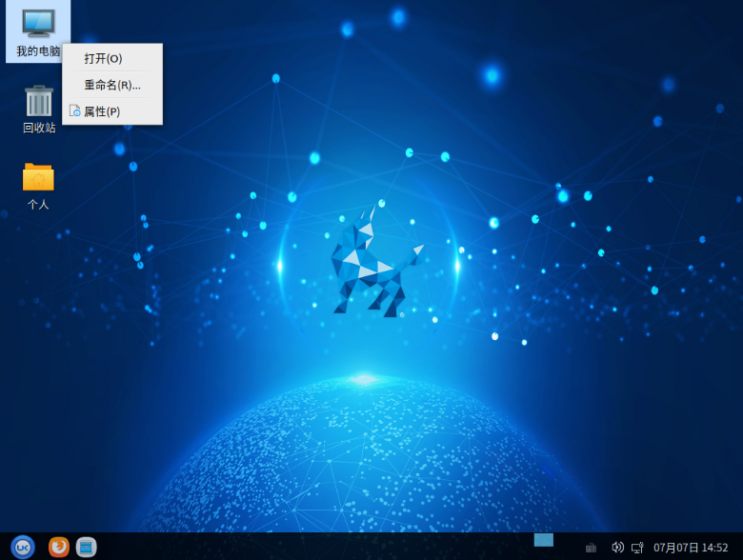Launch the Firefox browser from taskbar
This screenshot has height=560, width=743.
[x=59, y=547]
